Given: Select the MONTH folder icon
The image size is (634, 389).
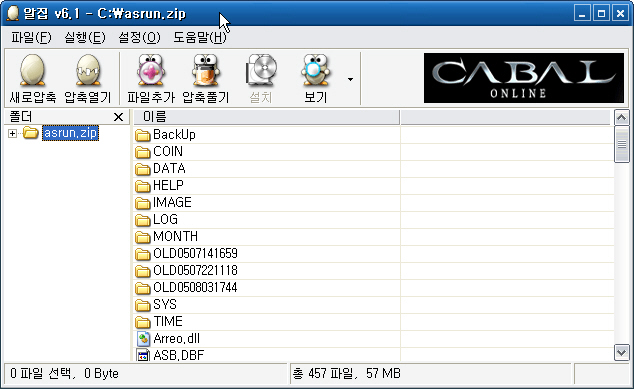Looking at the screenshot, I should tap(142, 237).
